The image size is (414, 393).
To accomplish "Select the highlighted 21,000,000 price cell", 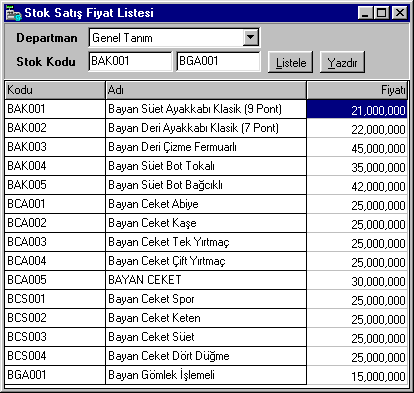I will tap(357, 110).
